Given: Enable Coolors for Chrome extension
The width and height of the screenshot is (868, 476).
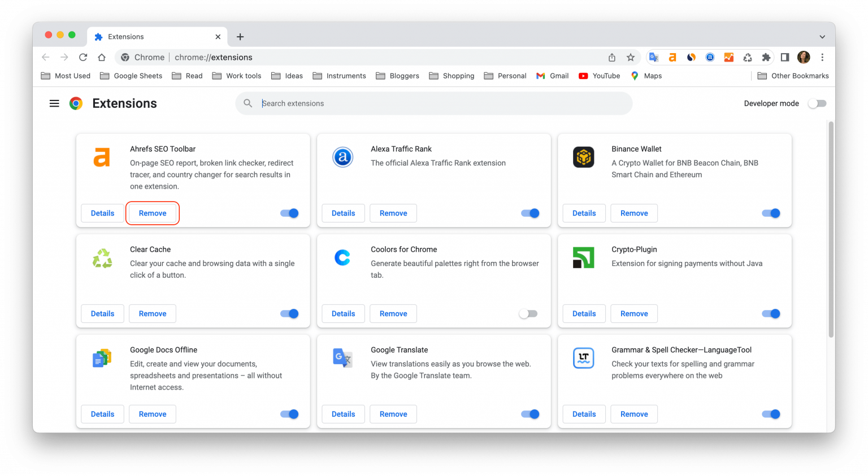Looking at the screenshot, I should point(528,313).
